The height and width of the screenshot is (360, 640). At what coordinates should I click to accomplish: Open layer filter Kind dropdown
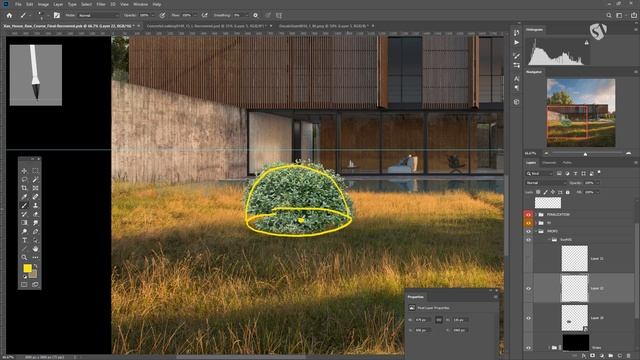[539, 173]
